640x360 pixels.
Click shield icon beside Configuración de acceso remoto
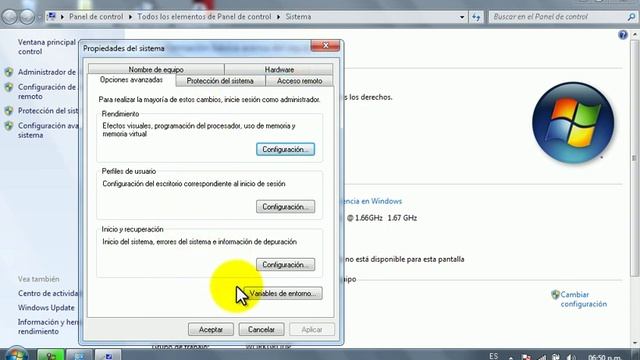point(9,87)
